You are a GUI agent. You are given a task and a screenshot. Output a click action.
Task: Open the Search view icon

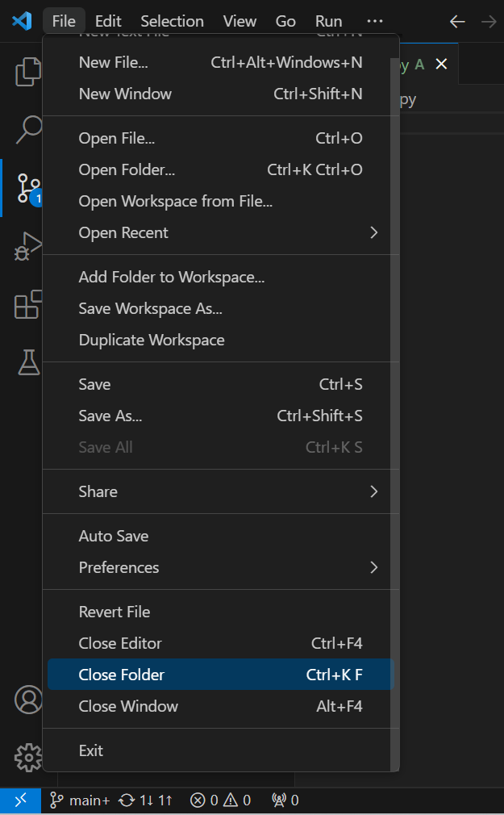[28, 127]
